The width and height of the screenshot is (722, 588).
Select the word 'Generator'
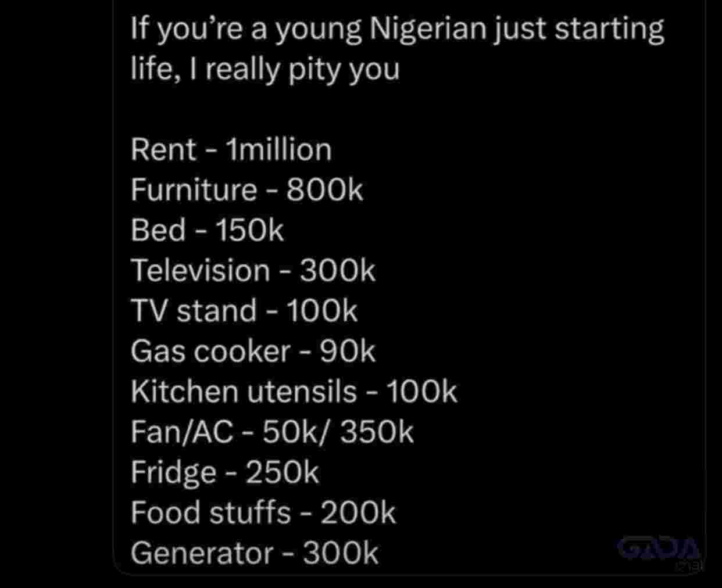pyautogui.click(x=202, y=553)
